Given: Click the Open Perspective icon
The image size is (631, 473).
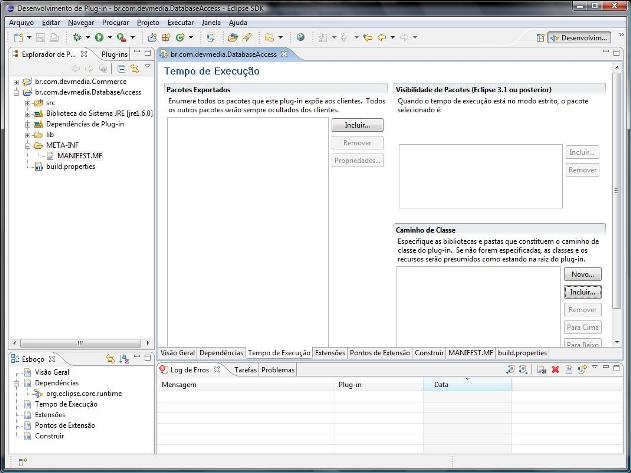Looking at the screenshot, I should (540, 38).
